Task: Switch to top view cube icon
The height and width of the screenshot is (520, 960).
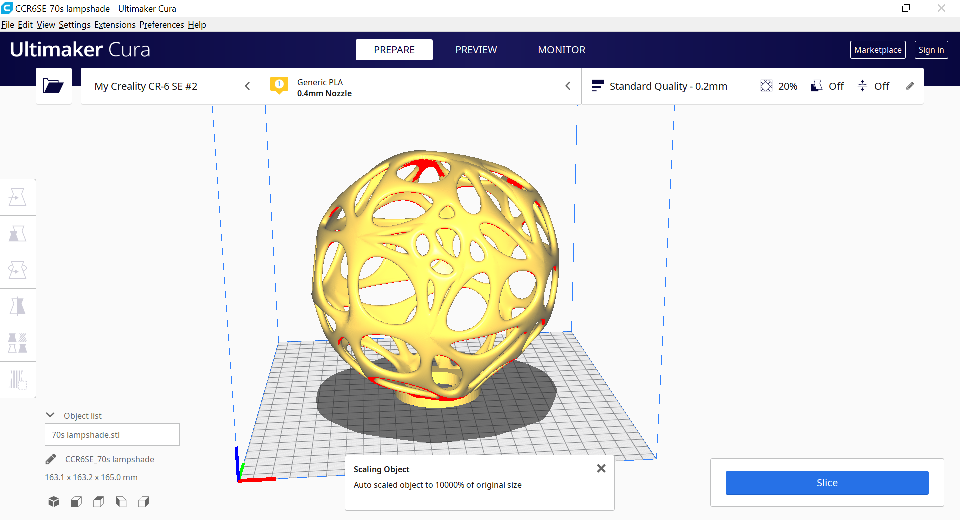Action: pos(99,502)
